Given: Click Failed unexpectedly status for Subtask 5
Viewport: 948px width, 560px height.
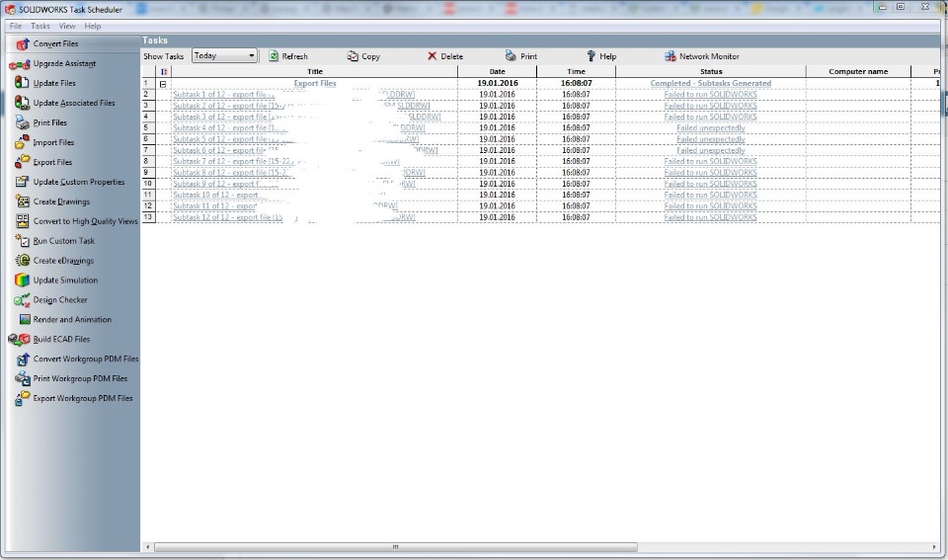Looking at the screenshot, I should pos(710,139).
